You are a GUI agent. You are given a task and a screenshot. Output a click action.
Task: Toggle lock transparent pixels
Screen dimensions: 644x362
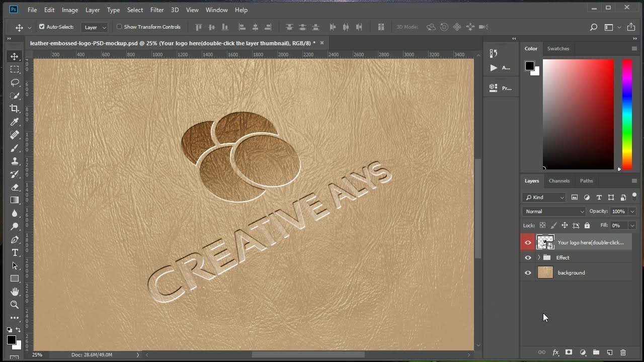coord(542,225)
